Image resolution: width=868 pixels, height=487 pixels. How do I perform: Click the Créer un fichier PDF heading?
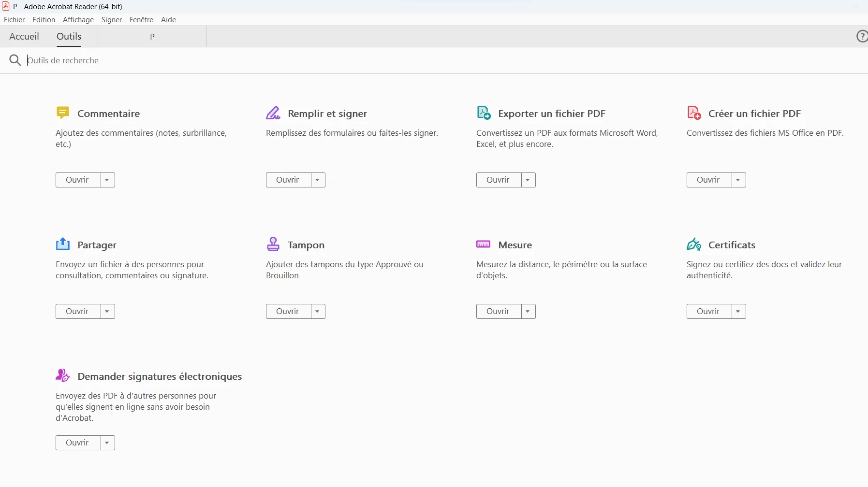coord(754,114)
